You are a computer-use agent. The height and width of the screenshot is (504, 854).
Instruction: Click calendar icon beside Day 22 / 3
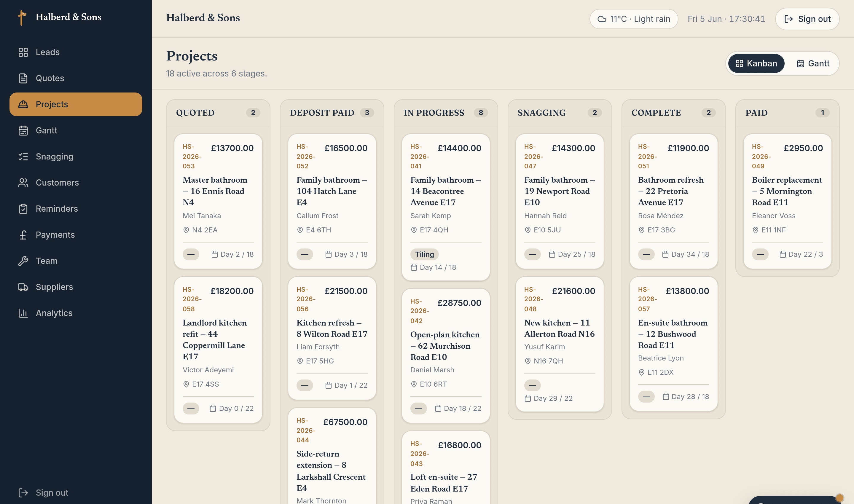tap(782, 254)
